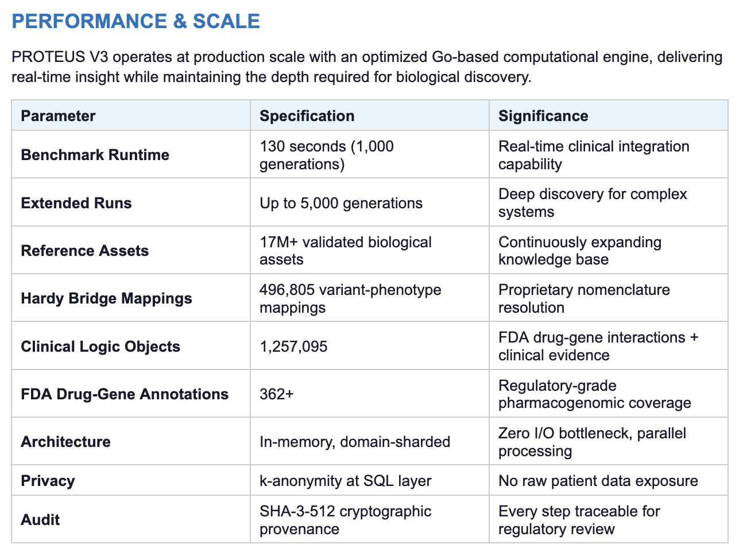This screenshot has width=743, height=560.
Task: Click the Extended Runs row label
Action: click(x=76, y=203)
